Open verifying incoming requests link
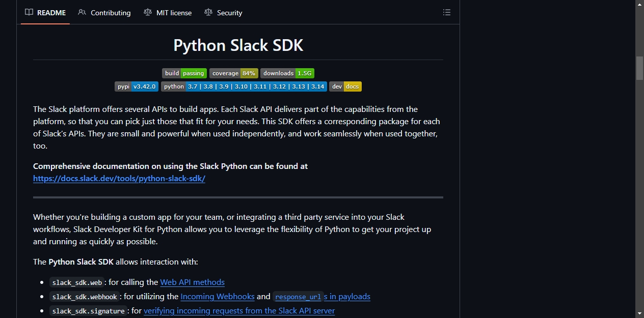This screenshot has height=318, width=644. point(239,310)
